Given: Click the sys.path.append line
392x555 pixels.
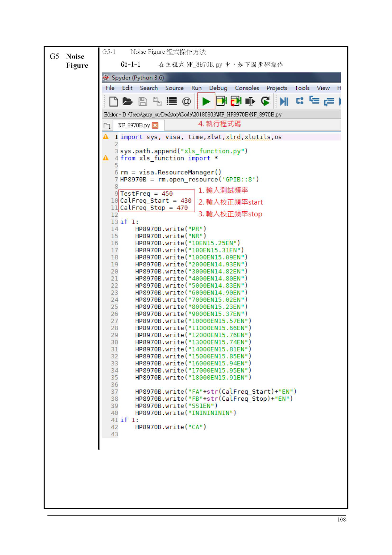Looking at the screenshot, I should (x=184, y=151).
